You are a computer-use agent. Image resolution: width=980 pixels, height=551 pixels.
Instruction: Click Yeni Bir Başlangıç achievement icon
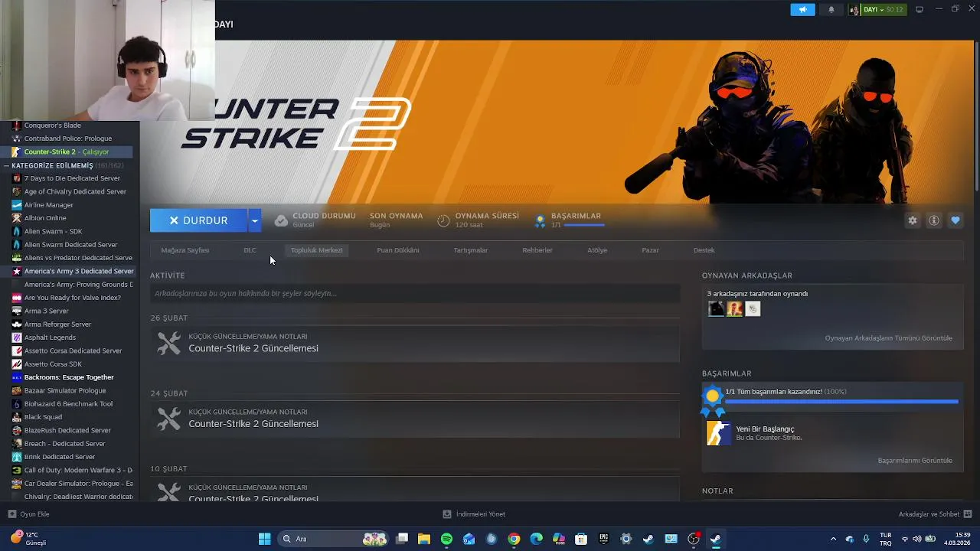coord(718,433)
